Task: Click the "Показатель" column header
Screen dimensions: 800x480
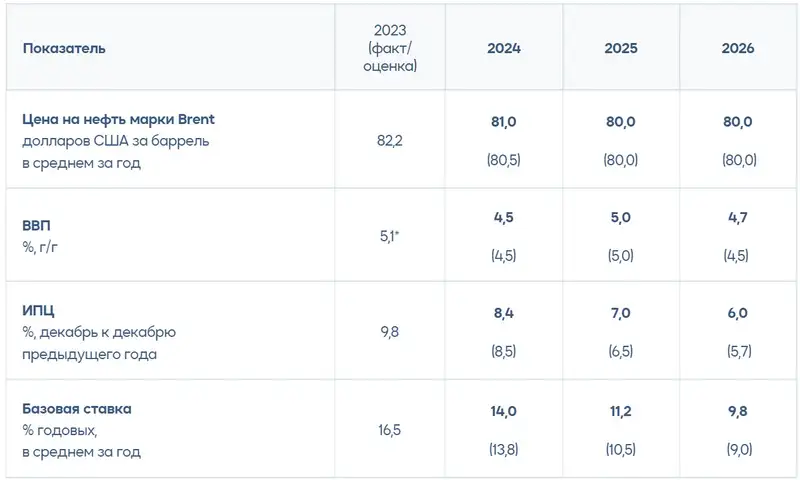Action: pos(64,48)
